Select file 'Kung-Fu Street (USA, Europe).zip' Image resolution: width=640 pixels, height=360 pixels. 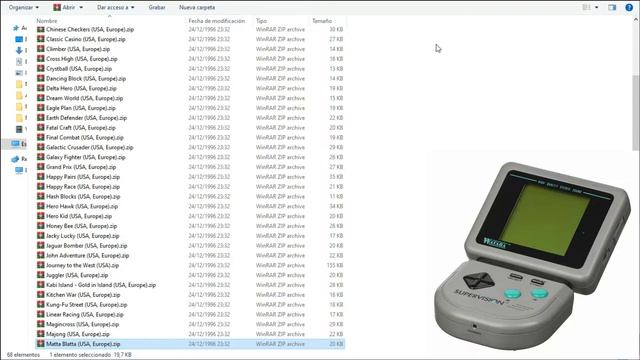[x=87, y=304]
